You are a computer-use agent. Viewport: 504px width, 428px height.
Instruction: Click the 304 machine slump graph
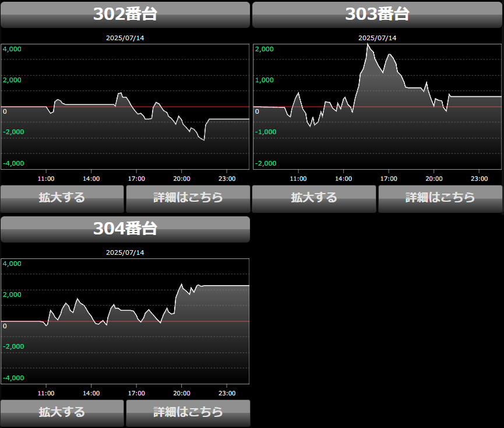tap(125, 321)
